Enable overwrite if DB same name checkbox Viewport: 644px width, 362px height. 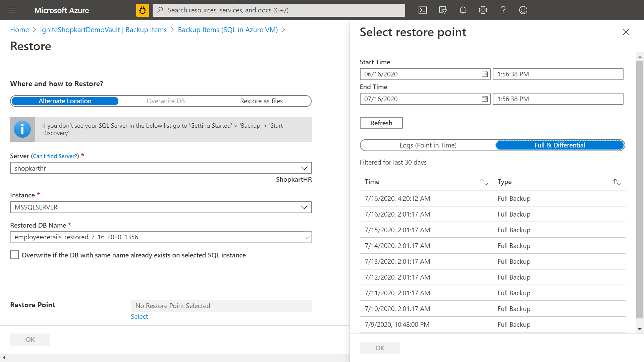(x=14, y=255)
